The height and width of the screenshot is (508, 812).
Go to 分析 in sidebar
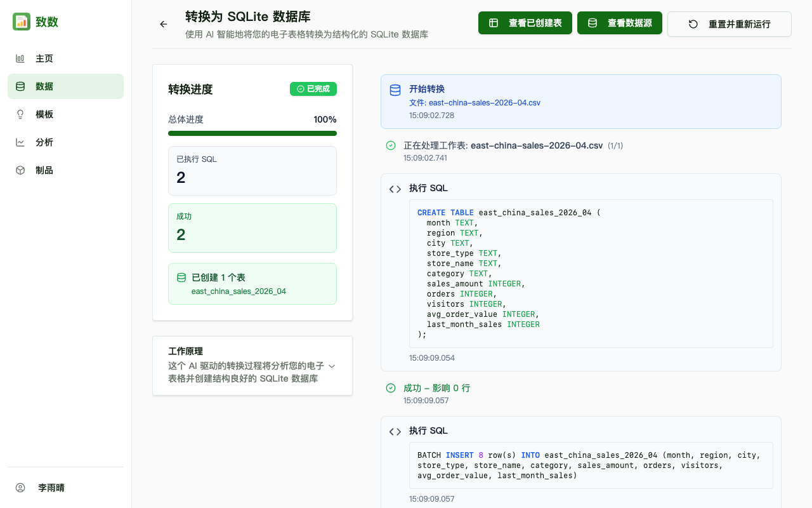pyautogui.click(x=65, y=142)
